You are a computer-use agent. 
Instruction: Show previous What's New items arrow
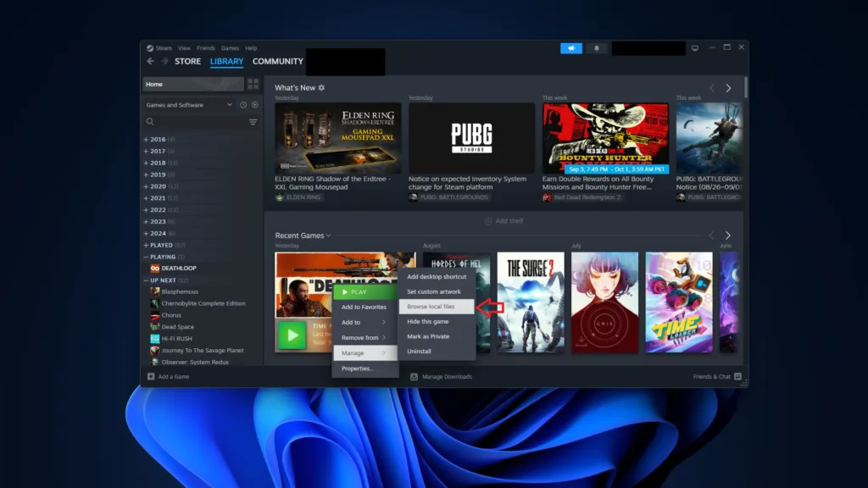coord(712,88)
